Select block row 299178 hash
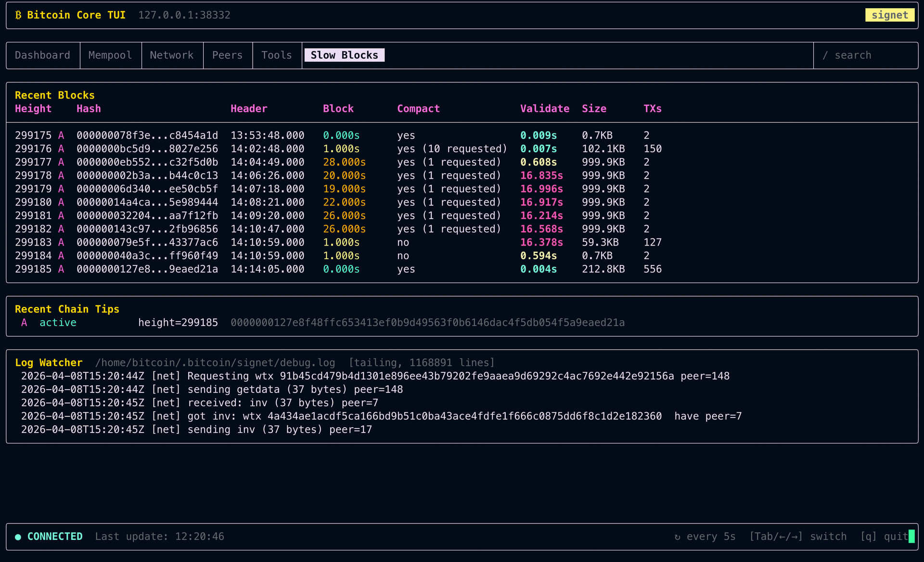The height and width of the screenshot is (562, 924). tap(147, 176)
